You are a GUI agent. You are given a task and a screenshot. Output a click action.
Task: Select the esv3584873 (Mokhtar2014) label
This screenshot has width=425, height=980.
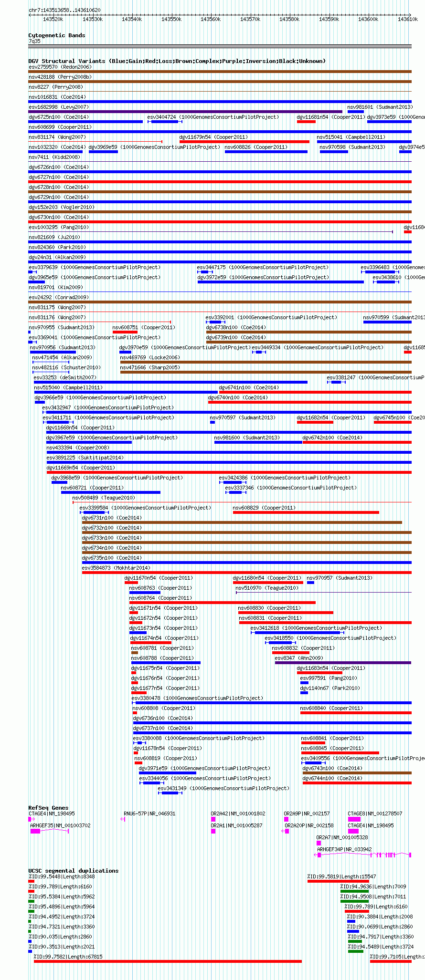click(116, 568)
